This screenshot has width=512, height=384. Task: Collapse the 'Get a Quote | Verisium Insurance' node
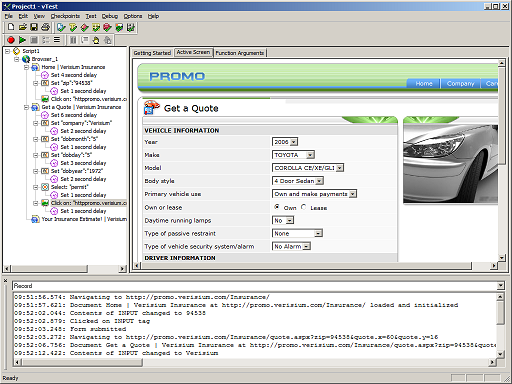26,107
